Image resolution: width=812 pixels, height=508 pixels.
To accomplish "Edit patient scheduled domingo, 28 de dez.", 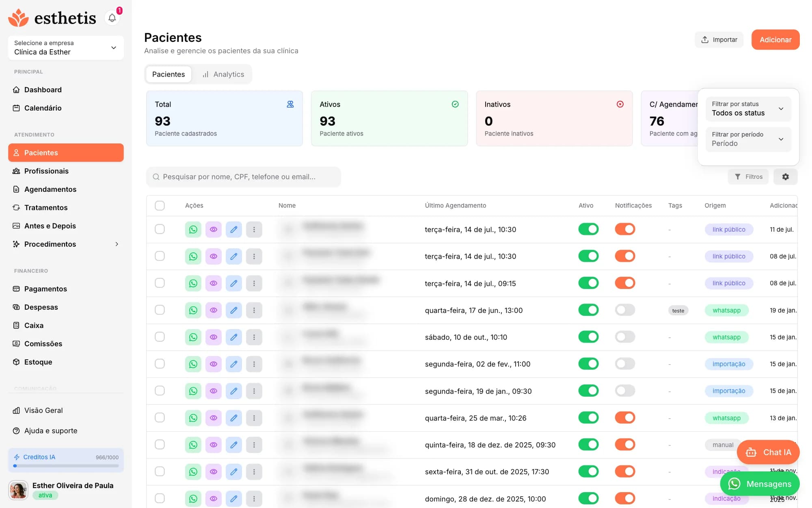I will 234,499.
